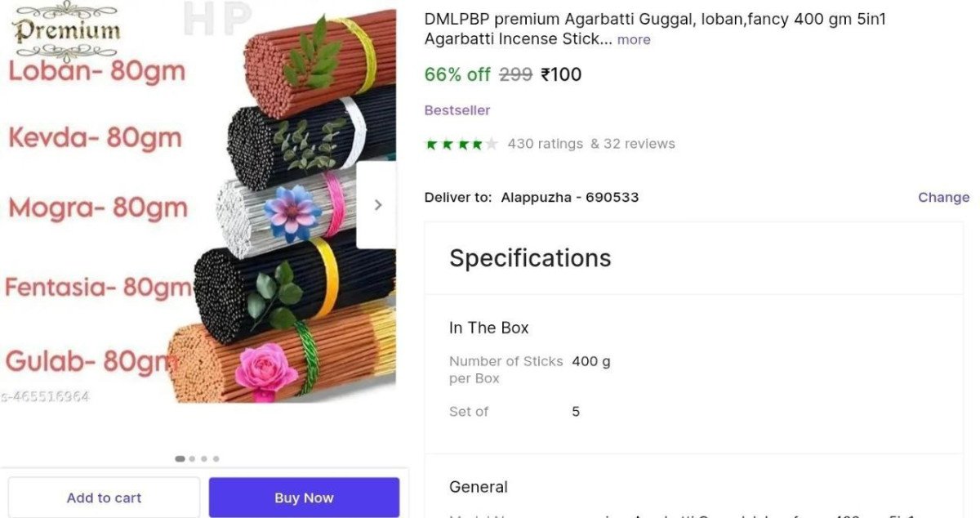The image size is (980, 518).
Task: Change the delivery location
Action: (943, 197)
